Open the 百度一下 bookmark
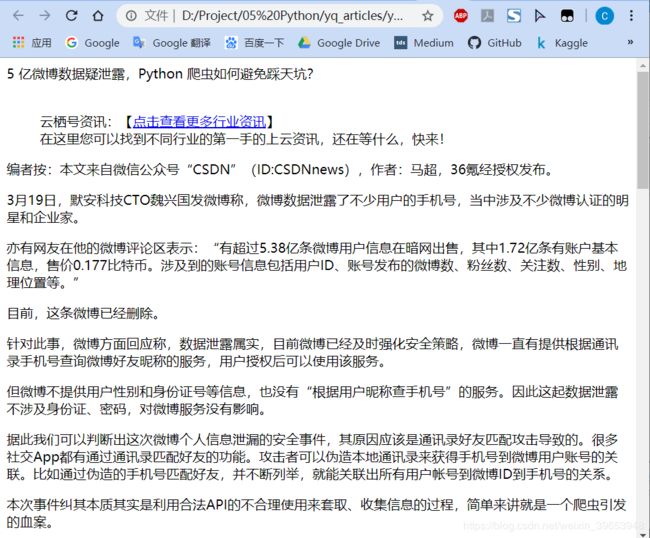The height and width of the screenshot is (538, 650). coord(255,43)
